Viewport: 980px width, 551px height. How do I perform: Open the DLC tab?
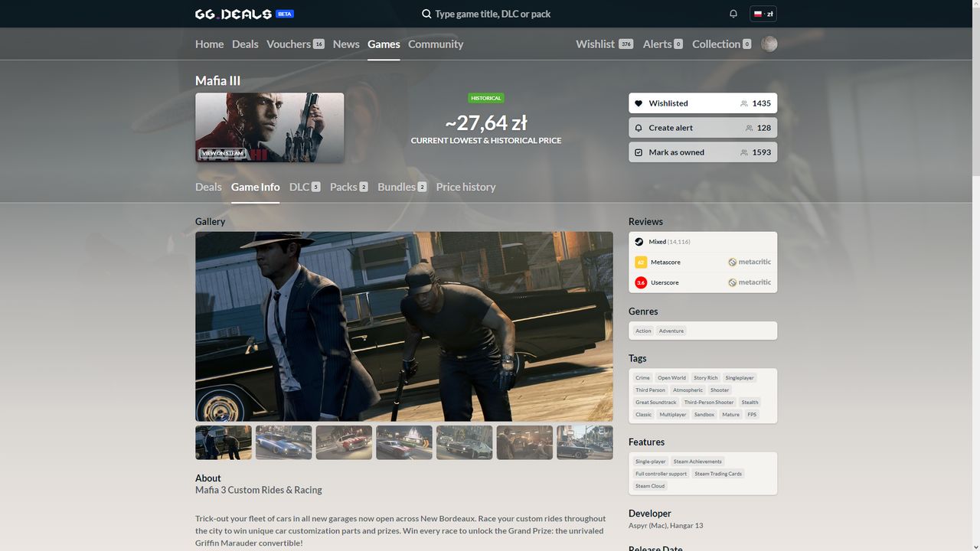pyautogui.click(x=305, y=187)
